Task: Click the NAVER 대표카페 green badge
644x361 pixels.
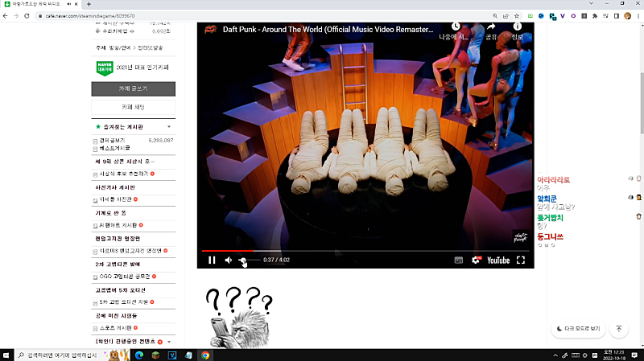Action: pos(105,68)
